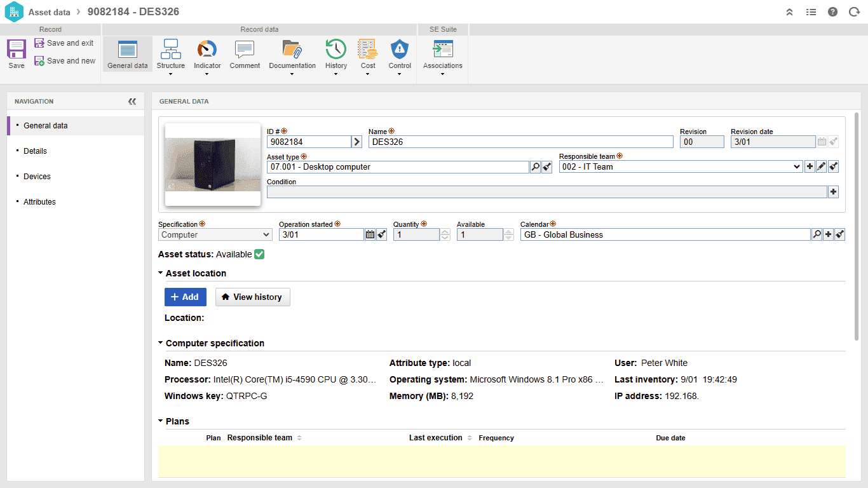Screen dimensions: 868x488
Task: Click the Save floppy disk icon
Action: (x=17, y=49)
